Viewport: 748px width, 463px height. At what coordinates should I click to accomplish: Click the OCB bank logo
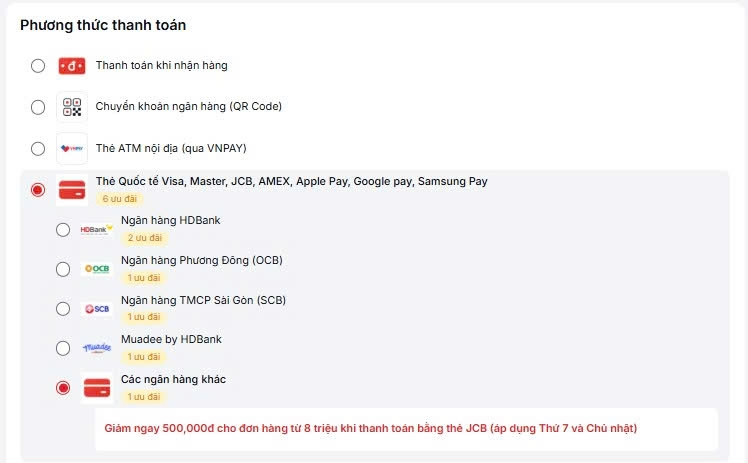click(97, 269)
